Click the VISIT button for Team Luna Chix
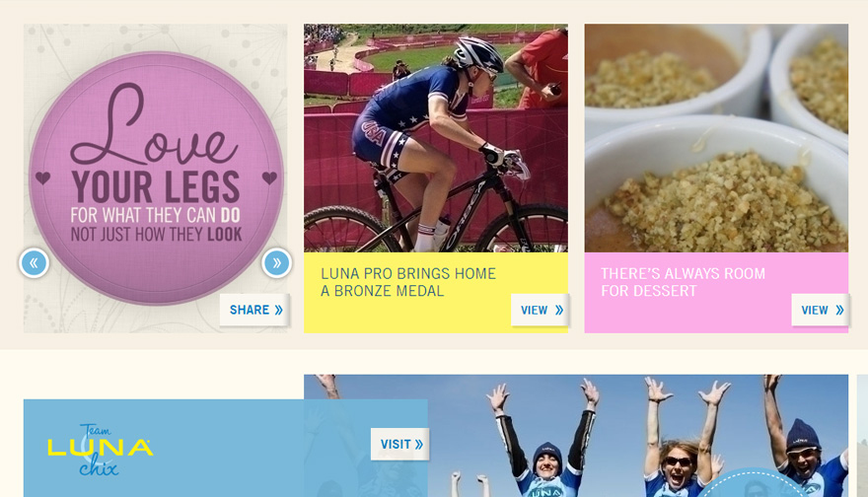This screenshot has height=497, width=868. click(x=399, y=444)
